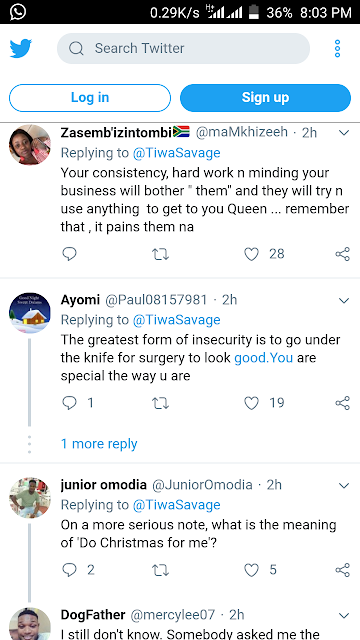The image size is (360, 640).
Task: Share junior omodia's tweet
Action: pos(342,570)
